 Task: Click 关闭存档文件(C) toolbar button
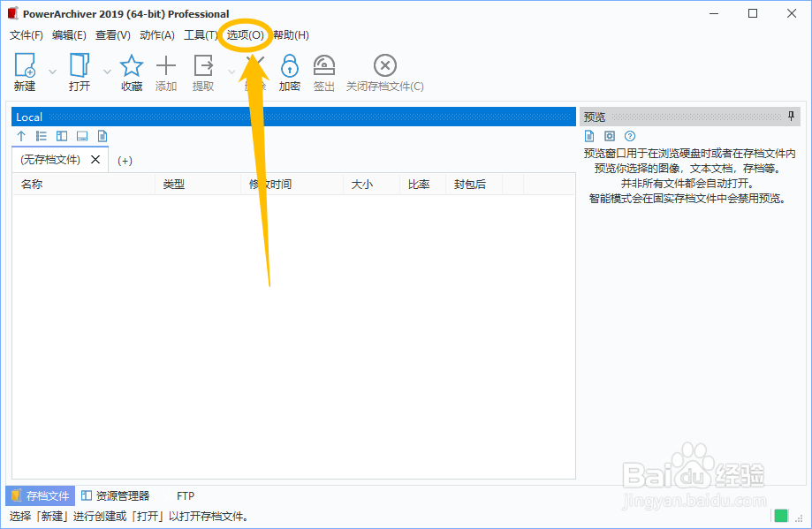tap(384, 73)
